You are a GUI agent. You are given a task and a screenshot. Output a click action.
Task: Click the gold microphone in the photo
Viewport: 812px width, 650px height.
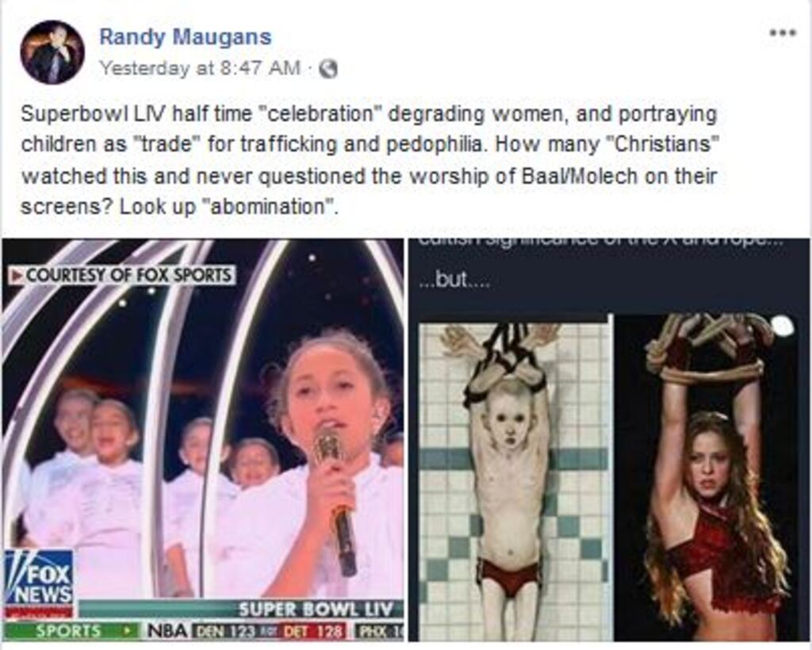coord(335,499)
